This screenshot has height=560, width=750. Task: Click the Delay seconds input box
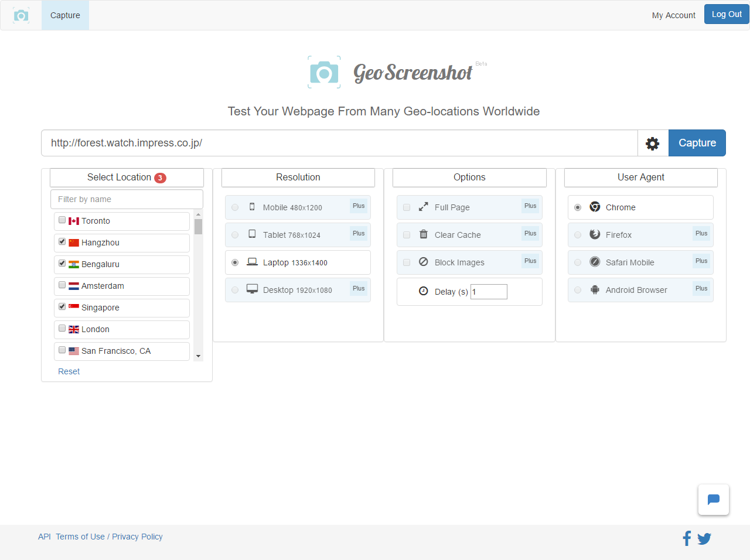click(x=489, y=292)
